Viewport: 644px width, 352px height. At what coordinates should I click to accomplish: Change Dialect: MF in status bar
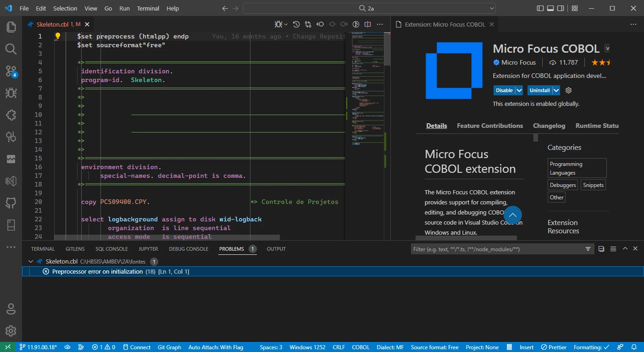coord(390,347)
